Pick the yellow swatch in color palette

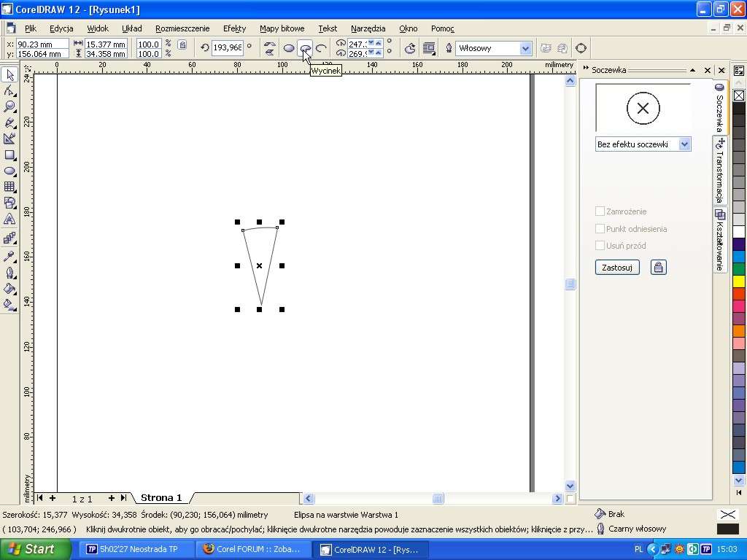739,281
